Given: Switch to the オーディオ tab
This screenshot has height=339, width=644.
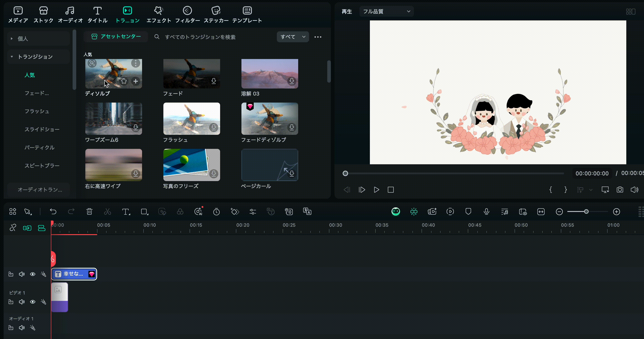Looking at the screenshot, I should [70, 15].
